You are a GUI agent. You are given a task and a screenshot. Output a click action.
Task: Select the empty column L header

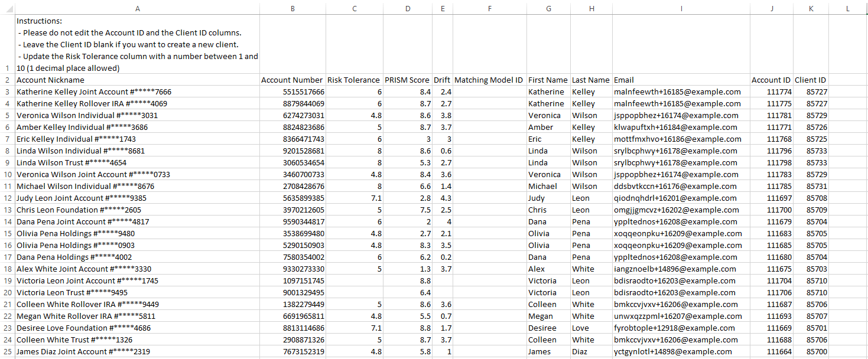tap(847, 8)
